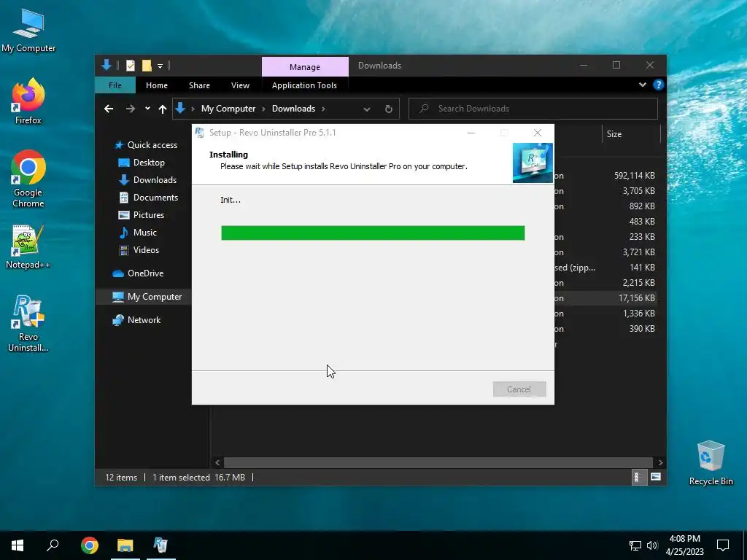This screenshot has width=747, height=560.
Task: Click the chevron after Downloads in the address bar
Action: [323, 109]
